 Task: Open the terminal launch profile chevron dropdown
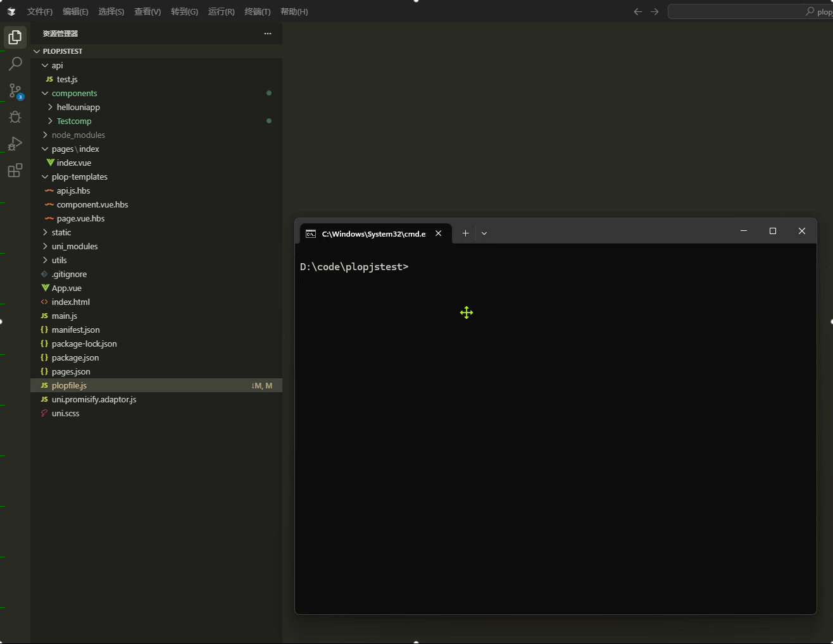(484, 233)
